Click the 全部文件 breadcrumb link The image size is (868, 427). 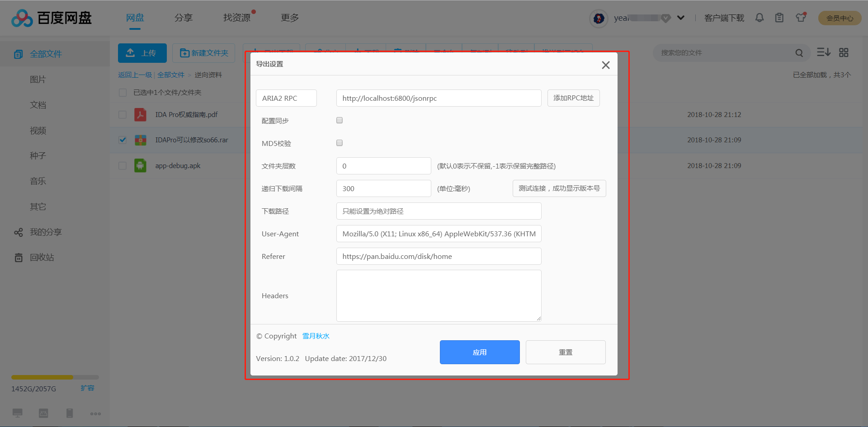click(171, 75)
